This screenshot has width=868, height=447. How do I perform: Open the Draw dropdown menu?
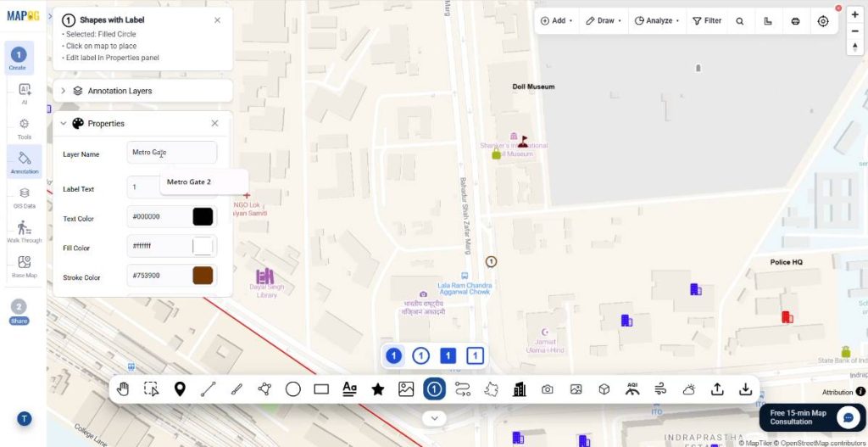(604, 20)
